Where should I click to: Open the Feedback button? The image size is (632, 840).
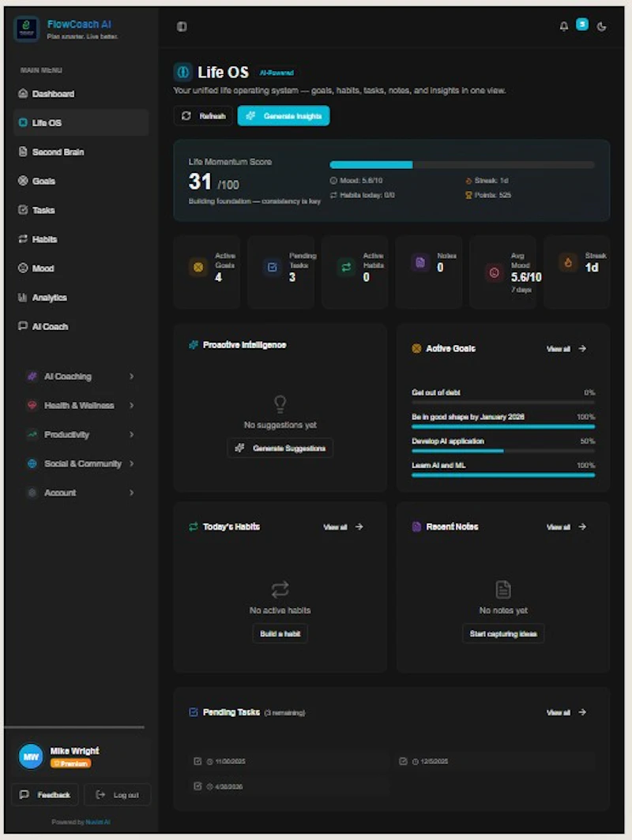(46, 794)
